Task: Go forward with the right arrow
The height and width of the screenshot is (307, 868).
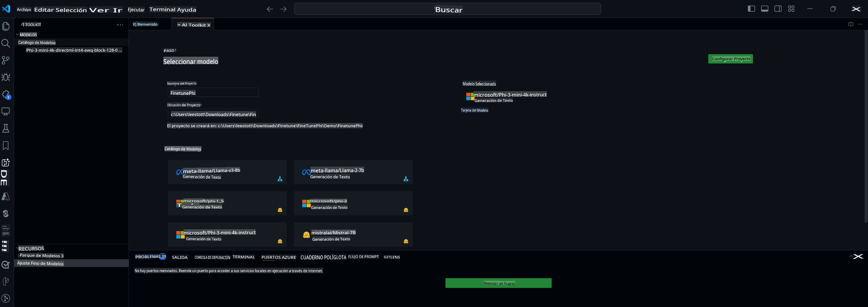Action: pyautogui.click(x=283, y=9)
